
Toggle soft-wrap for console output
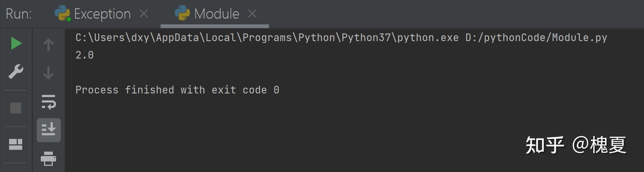point(48,102)
